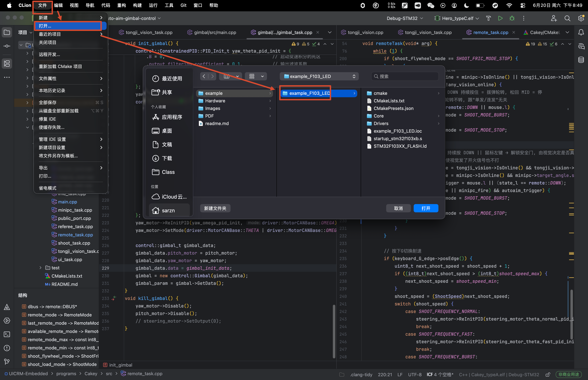Open the Commit tool window icon

(7, 46)
